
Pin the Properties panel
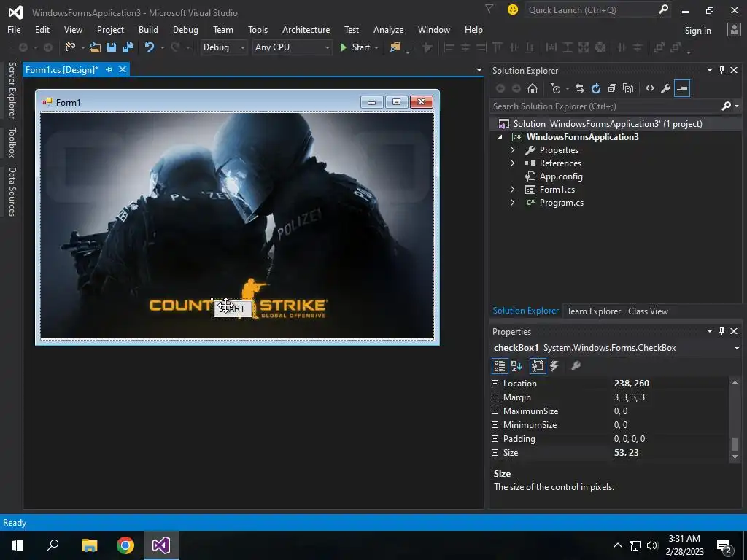(x=721, y=331)
